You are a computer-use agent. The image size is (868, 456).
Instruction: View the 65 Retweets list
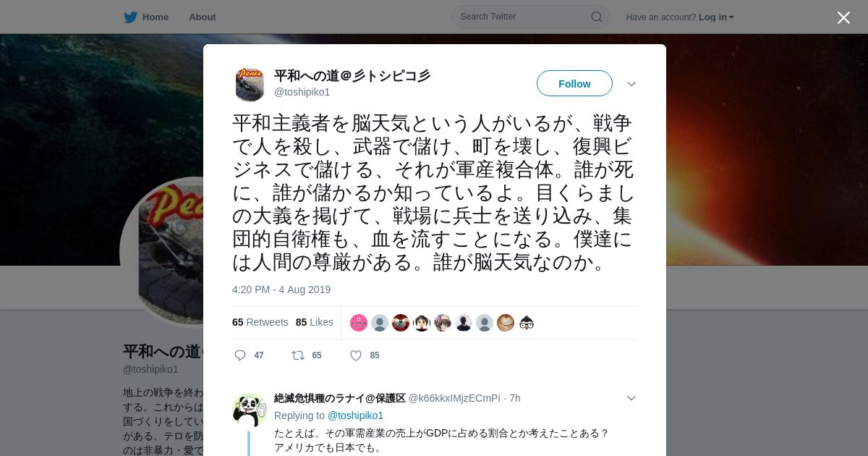coord(260,322)
